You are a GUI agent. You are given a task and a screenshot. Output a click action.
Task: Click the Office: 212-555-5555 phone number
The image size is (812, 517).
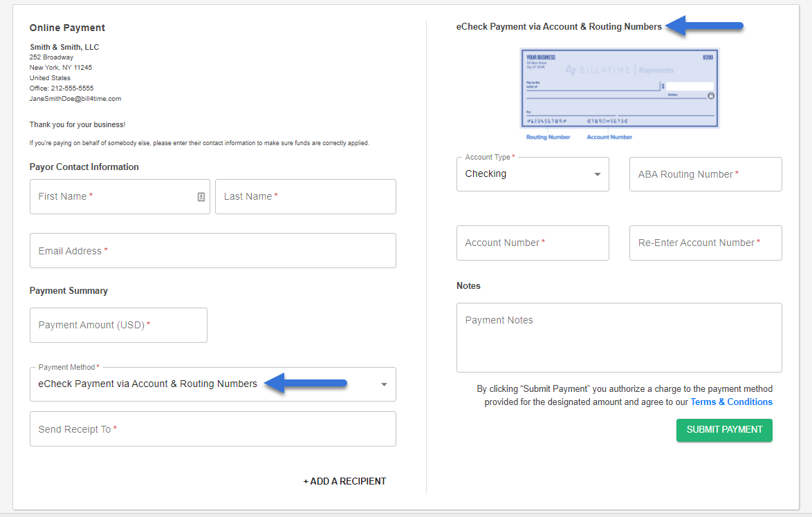tap(62, 88)
